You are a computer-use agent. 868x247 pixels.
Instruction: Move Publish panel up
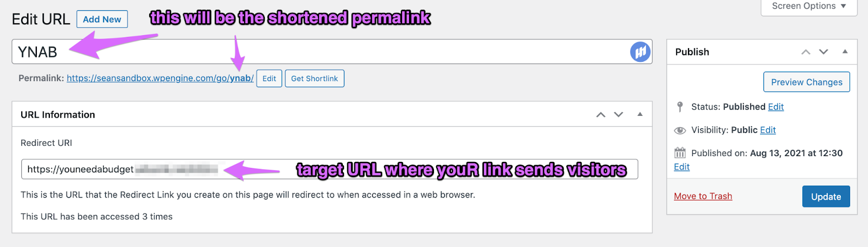(x=806, y=52)
